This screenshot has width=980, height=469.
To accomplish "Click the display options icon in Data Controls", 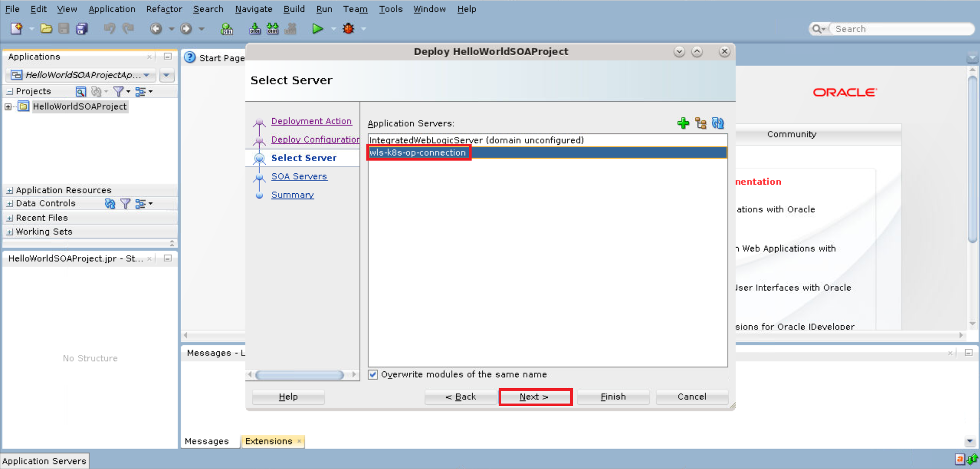I will 141,204.
